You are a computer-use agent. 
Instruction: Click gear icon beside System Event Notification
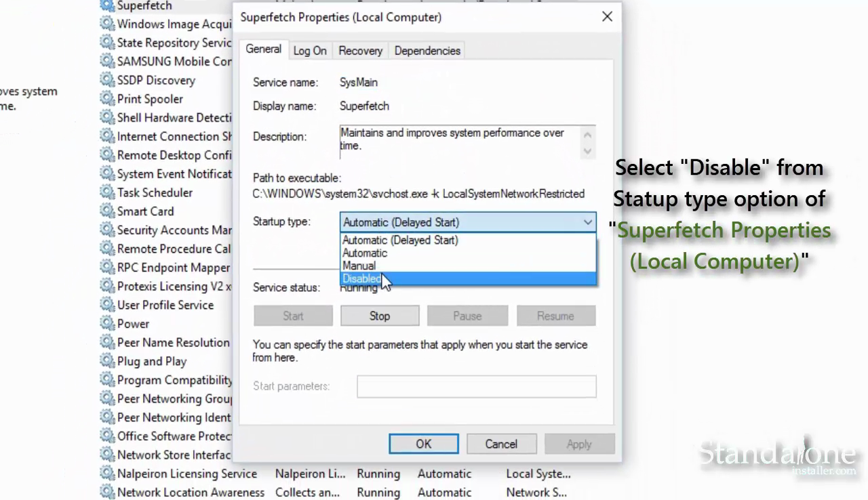(107, 173)
